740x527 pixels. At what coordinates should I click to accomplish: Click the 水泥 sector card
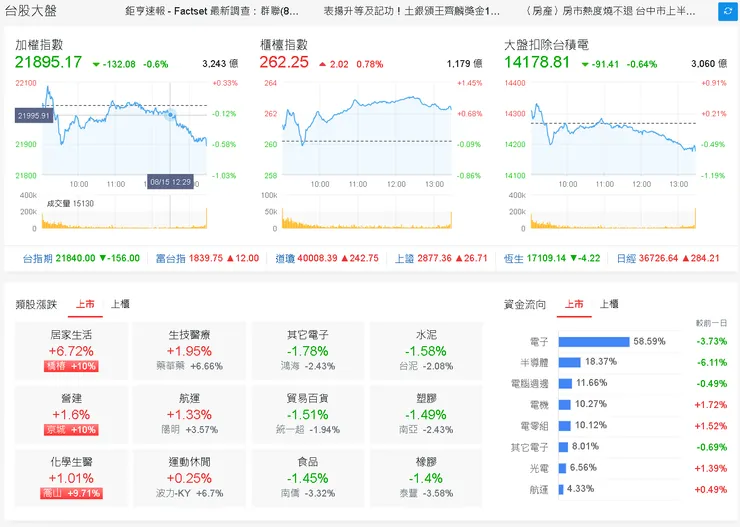(x=426, y=351)
